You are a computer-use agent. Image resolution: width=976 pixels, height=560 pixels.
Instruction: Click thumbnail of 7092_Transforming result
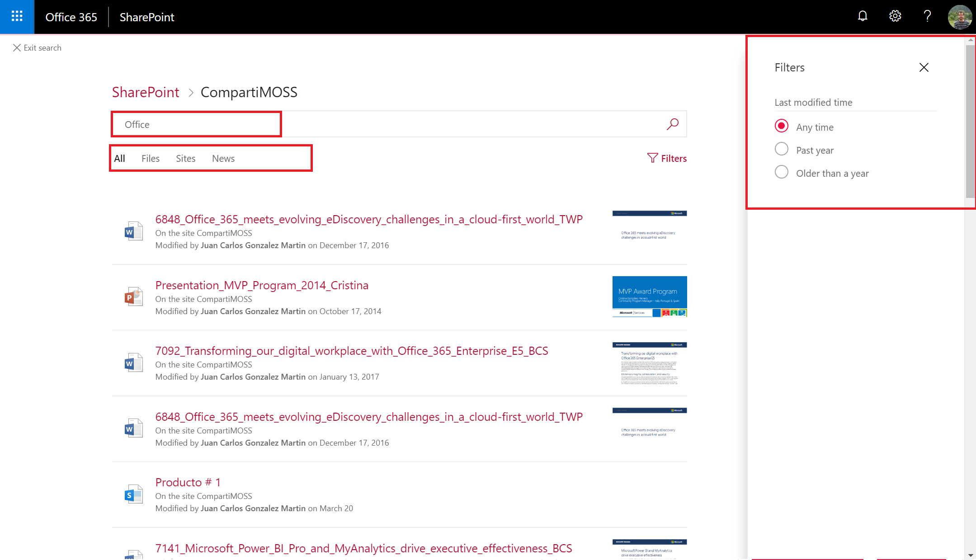(650, 363)
